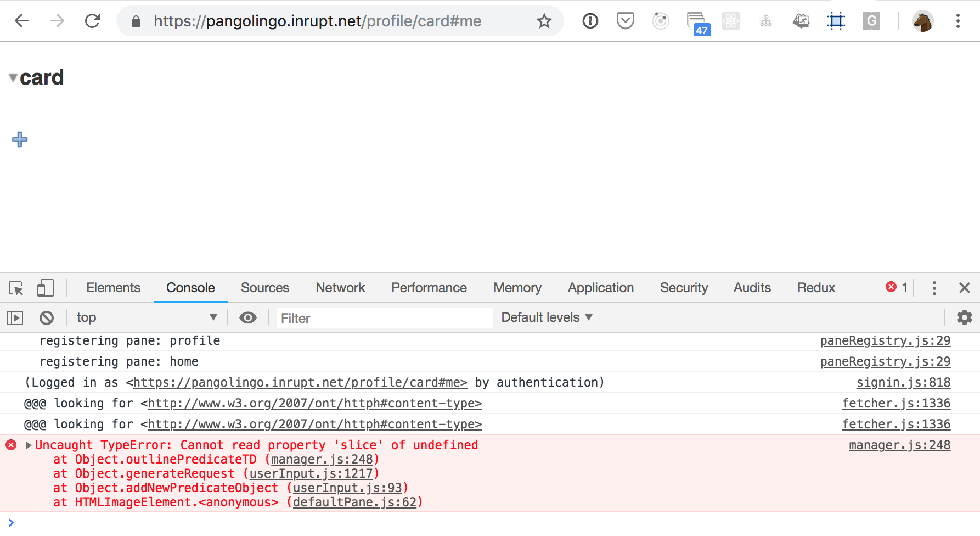Show the console sidebar panel
Screen dimensions: 980x536
(x=15, y=317)
